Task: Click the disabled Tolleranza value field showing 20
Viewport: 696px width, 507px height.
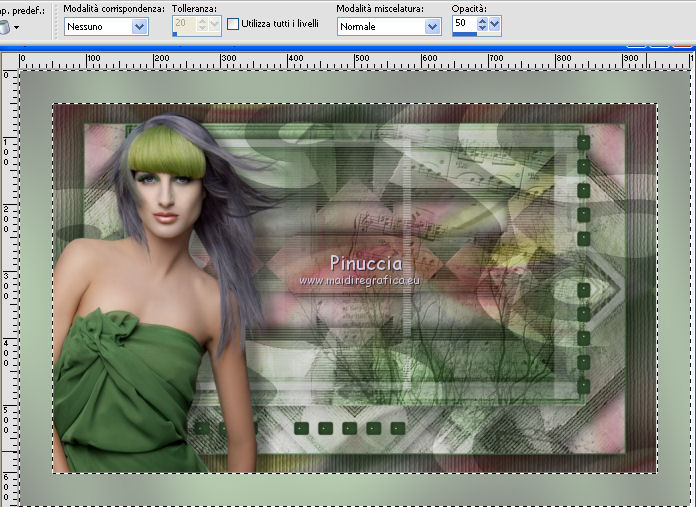Action: pyautogui.click(x=184, y=23)
